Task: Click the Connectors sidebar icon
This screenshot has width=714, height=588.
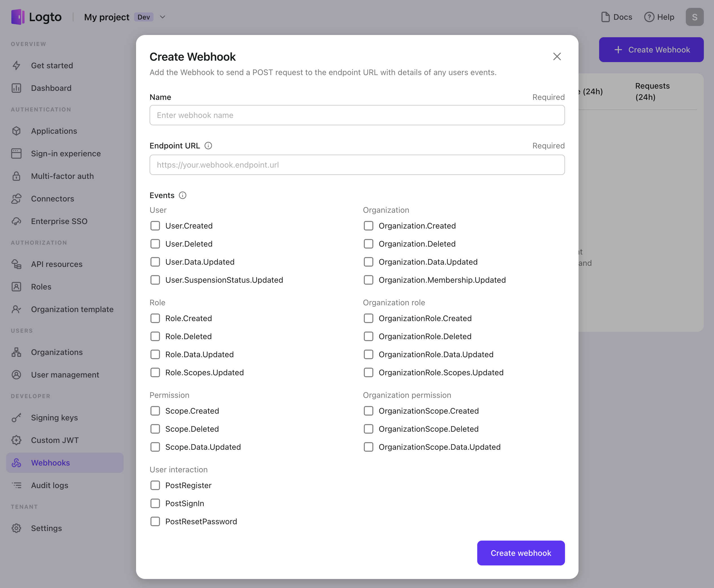Action: (x=17, y=198)
